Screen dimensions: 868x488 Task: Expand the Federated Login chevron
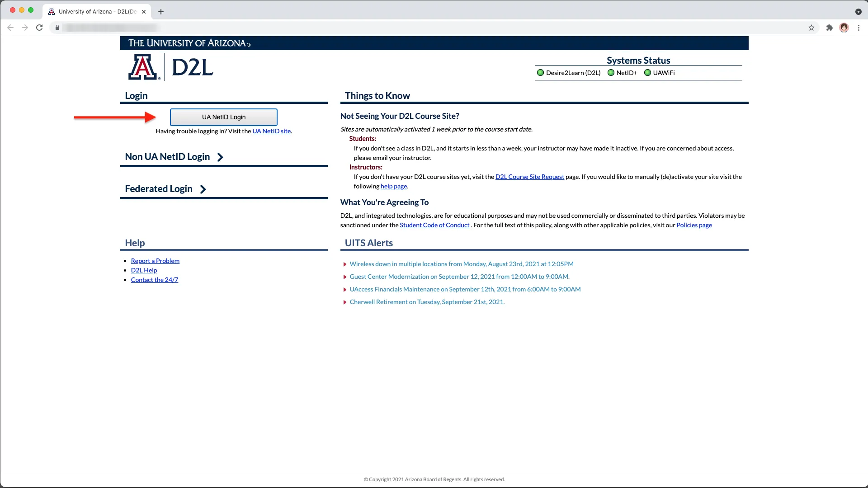point(203,189)
